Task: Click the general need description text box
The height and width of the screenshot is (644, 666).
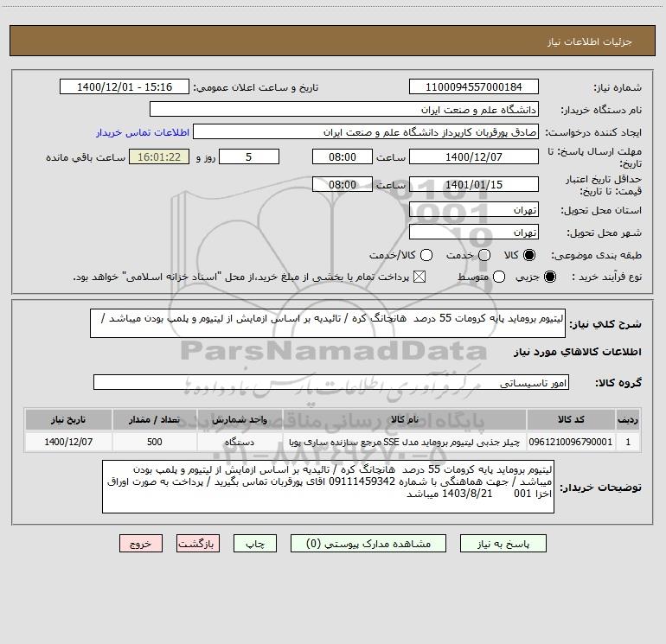Action: click(328, 323)
